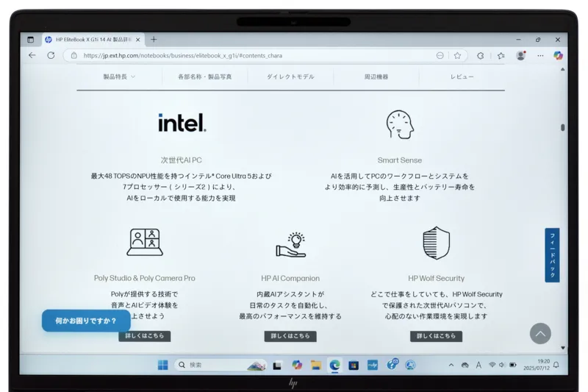Viewport: 588px width, 392px height.
Task: Click the Smart Sense head icon
Action: (400, 124)
